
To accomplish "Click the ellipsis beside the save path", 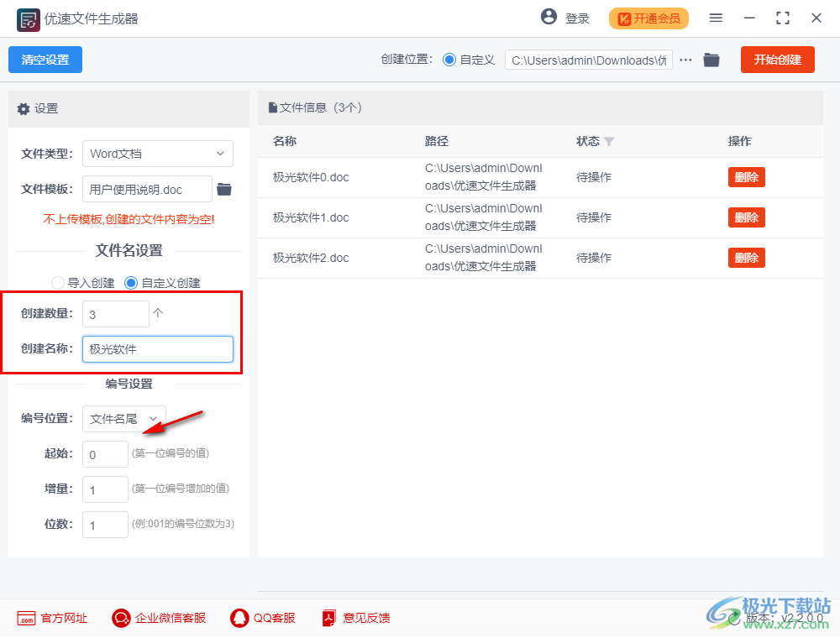I will pyautogui.click(x=687, y=60).
